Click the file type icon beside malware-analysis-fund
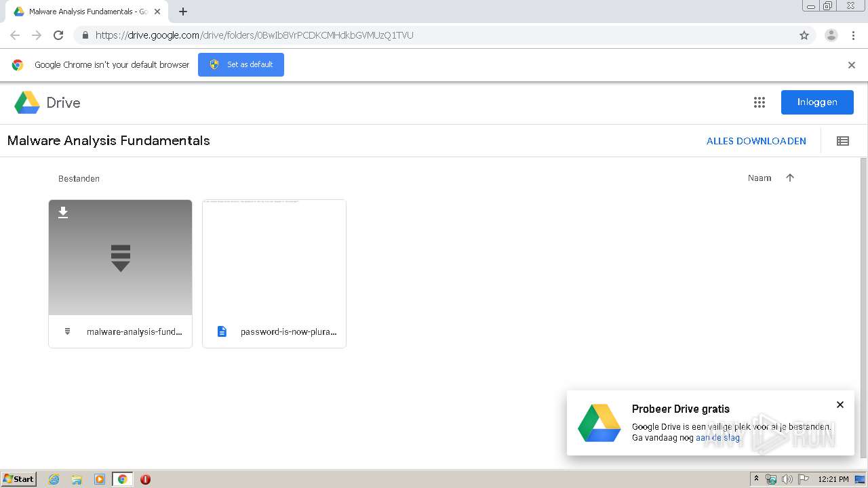Screen dimensions: 868x488 [67, 331]
